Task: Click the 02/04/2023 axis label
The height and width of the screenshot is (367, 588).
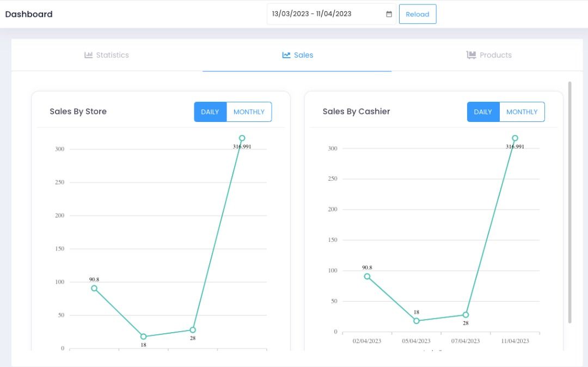Action: [367, 341]
